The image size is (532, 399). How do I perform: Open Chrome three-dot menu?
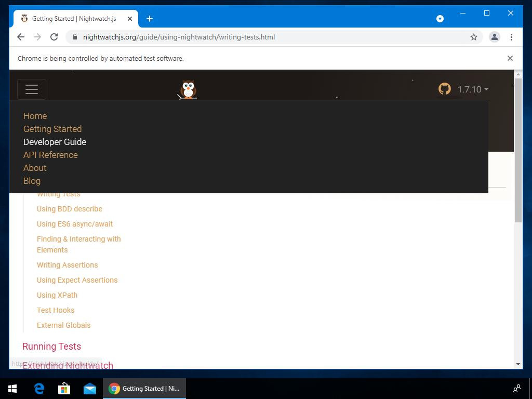[x=511, y=37]
